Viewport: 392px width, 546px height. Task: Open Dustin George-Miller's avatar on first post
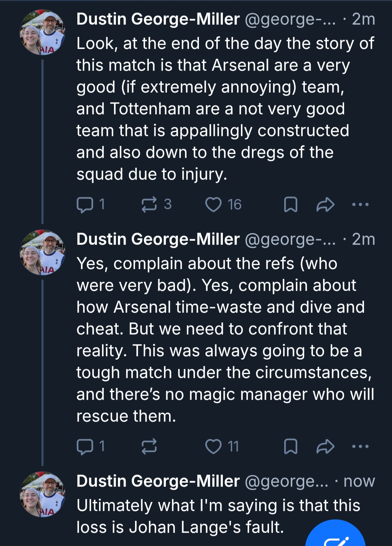pos(42,32)
